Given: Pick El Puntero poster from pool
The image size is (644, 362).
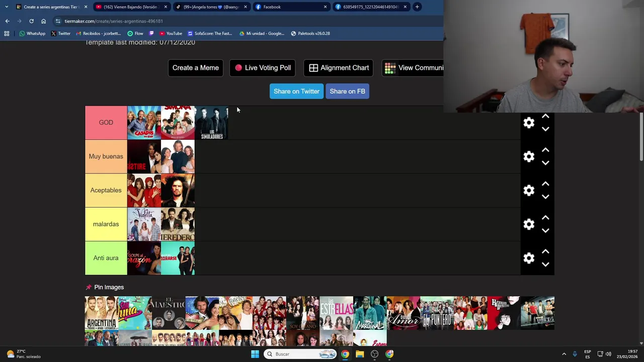Looking at the screenshot, I should 437,313.
